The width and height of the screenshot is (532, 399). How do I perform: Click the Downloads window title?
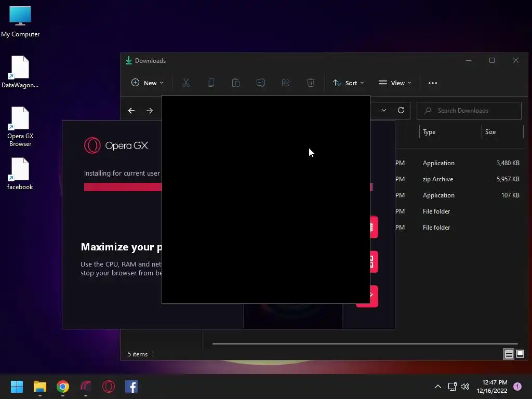pos(150,61)
